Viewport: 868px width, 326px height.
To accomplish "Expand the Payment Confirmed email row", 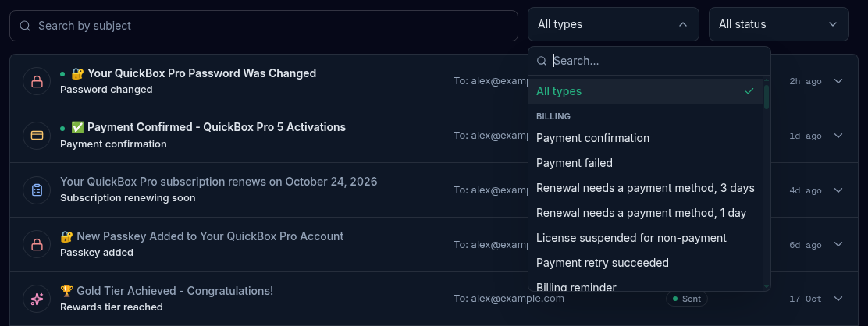I will 838,136.
